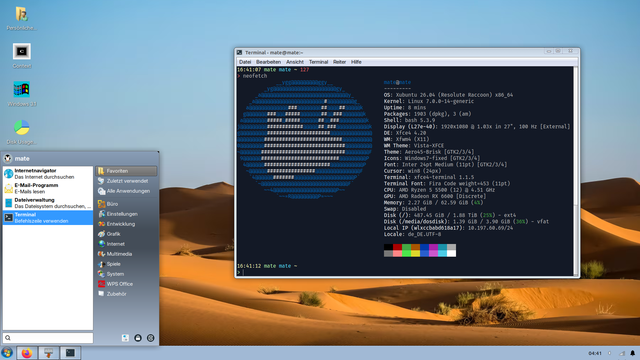The width and height of the screenshot is (640, 360).
Task: Open Internetnavigator from the favorites list
Action: click(48, 173)
